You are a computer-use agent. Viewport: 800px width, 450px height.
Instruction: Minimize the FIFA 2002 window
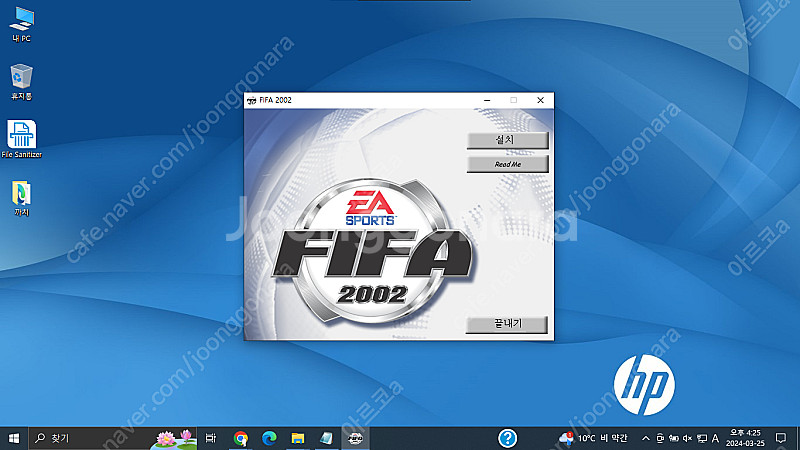[487, 100]
